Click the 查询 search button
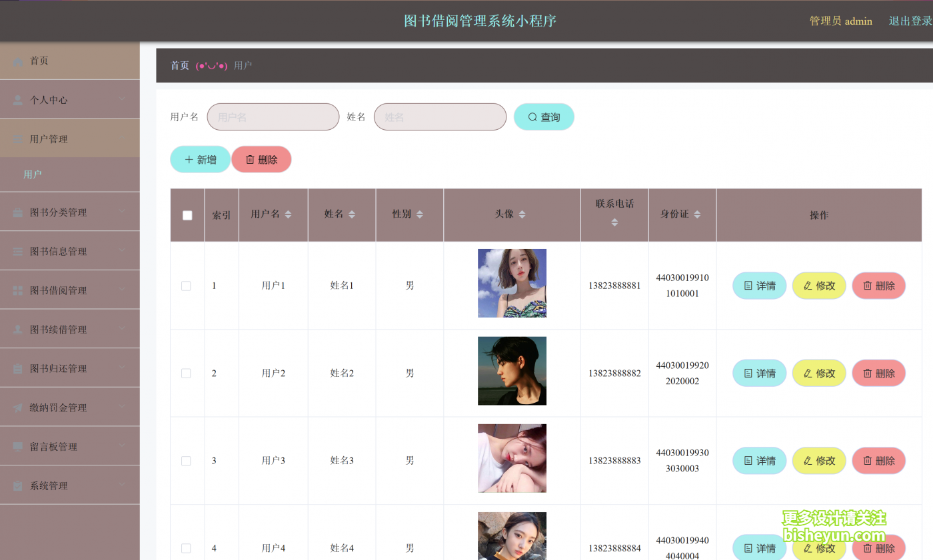Viewport: 933px width, 560px height. click(544, 117)
